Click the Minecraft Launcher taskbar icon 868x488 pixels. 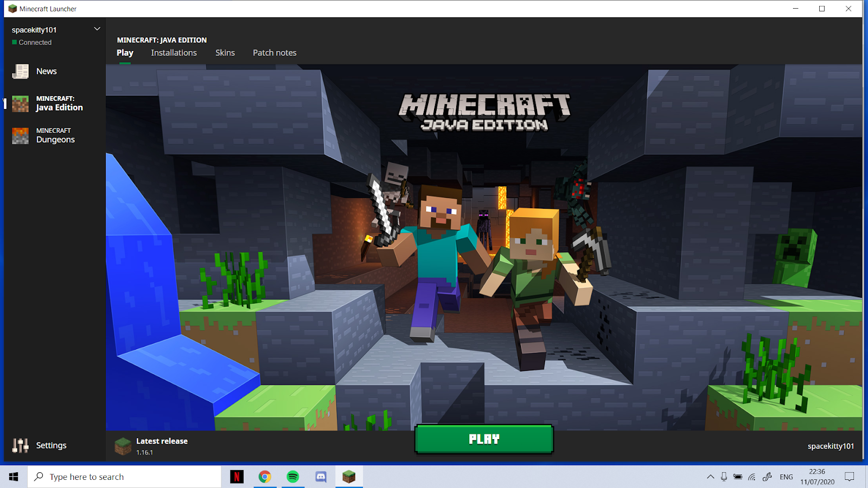tap(349, 477)
